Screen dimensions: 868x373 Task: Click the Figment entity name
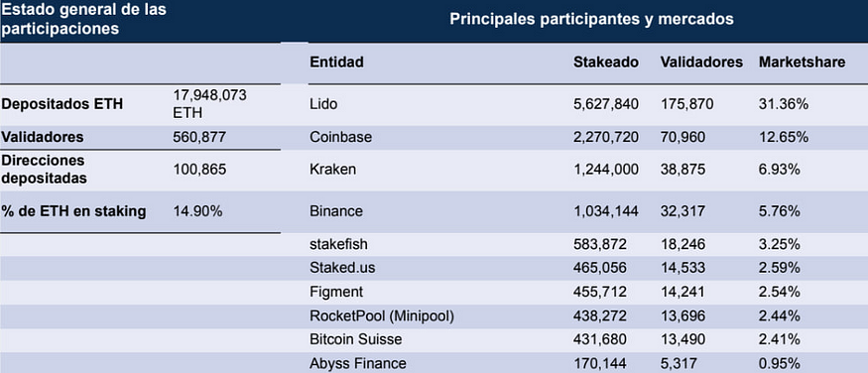(336, 292)
